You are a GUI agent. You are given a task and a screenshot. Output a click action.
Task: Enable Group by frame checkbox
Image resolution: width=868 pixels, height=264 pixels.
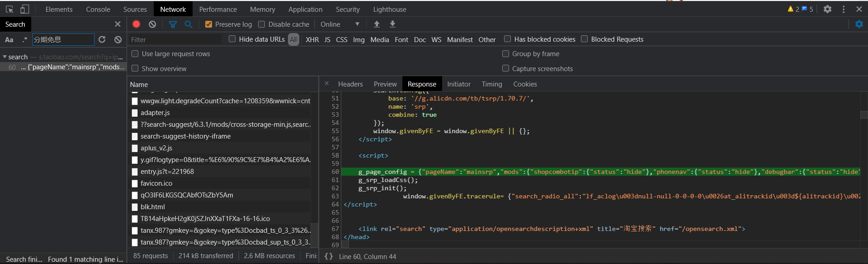tap(505, 54)
